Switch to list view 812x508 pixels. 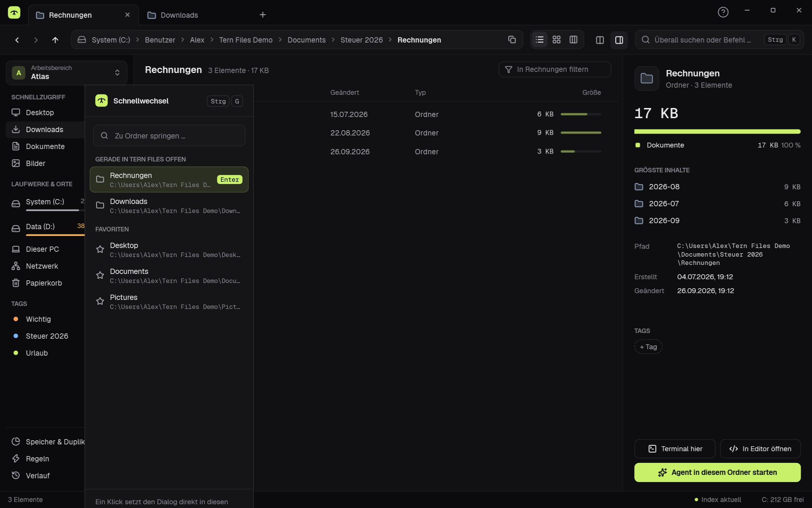[539, 40]
